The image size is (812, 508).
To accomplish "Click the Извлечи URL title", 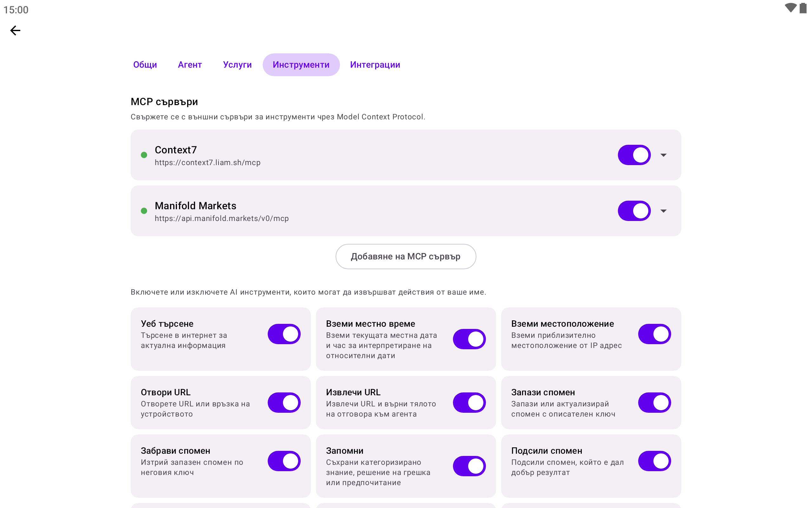I will 353,392.
